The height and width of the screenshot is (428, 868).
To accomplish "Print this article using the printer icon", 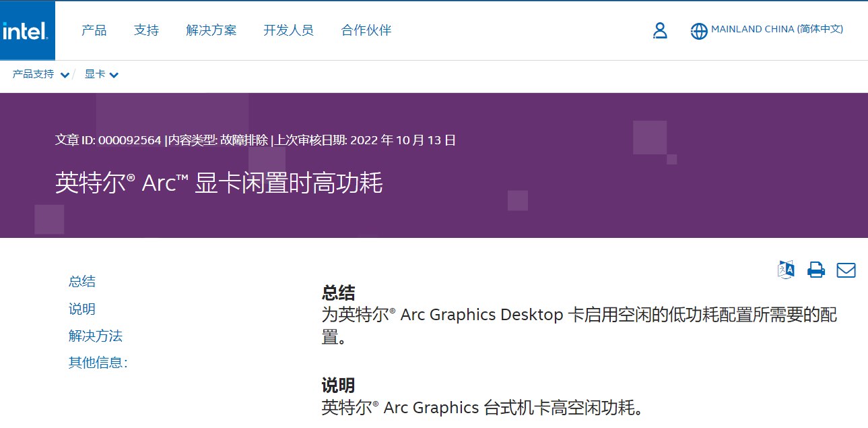I will 816,270.
